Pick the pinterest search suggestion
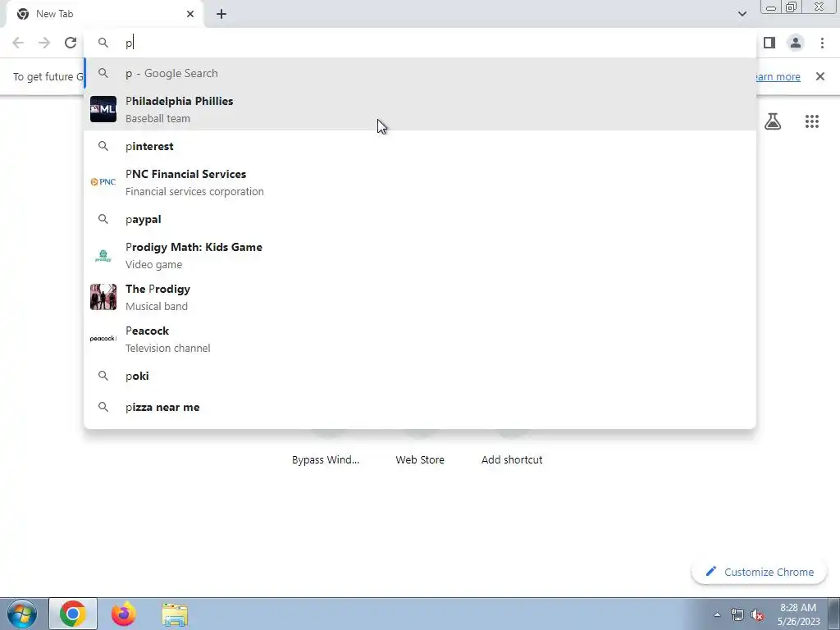This screenshot has width=840, height=630. (x=420, y=146)
